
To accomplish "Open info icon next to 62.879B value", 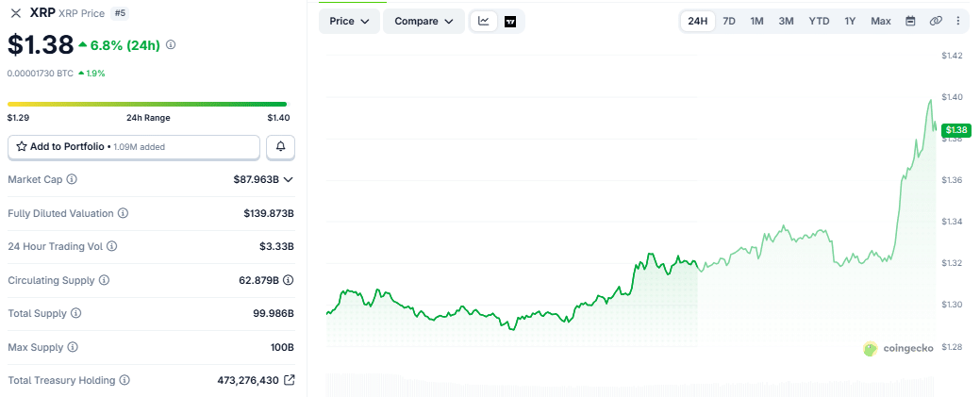I will click(x=288, y=280).
